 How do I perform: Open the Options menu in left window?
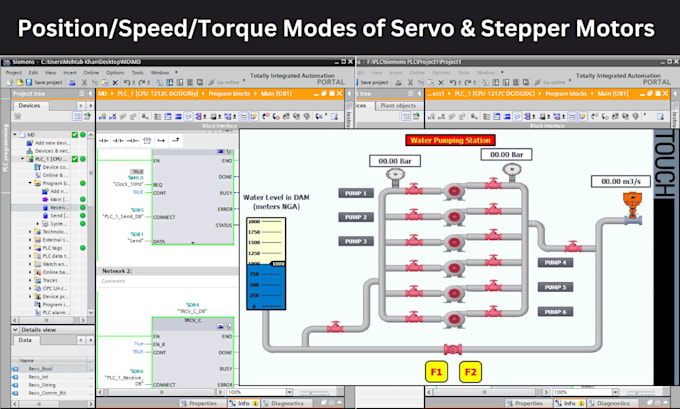click(x=115, y=72)
